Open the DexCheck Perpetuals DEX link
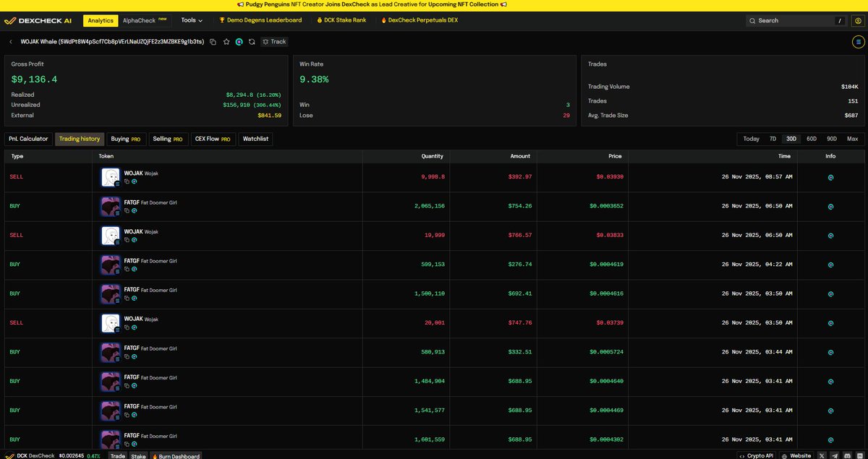 click(x=419, y=20)
